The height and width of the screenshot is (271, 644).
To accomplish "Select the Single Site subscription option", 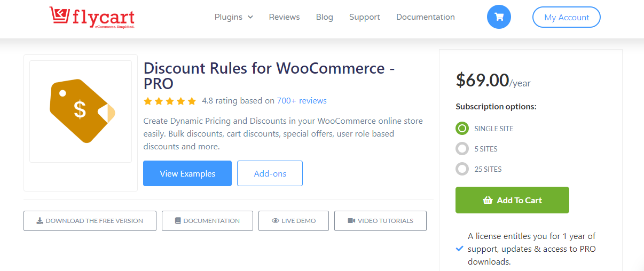I will pyautogui.click(x=462, y=129).
